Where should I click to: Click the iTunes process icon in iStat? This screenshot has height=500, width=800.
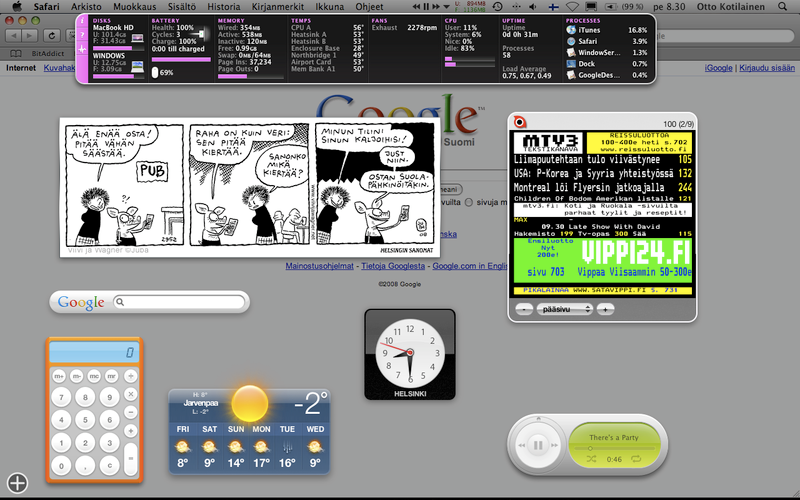(x=571, y=30)
